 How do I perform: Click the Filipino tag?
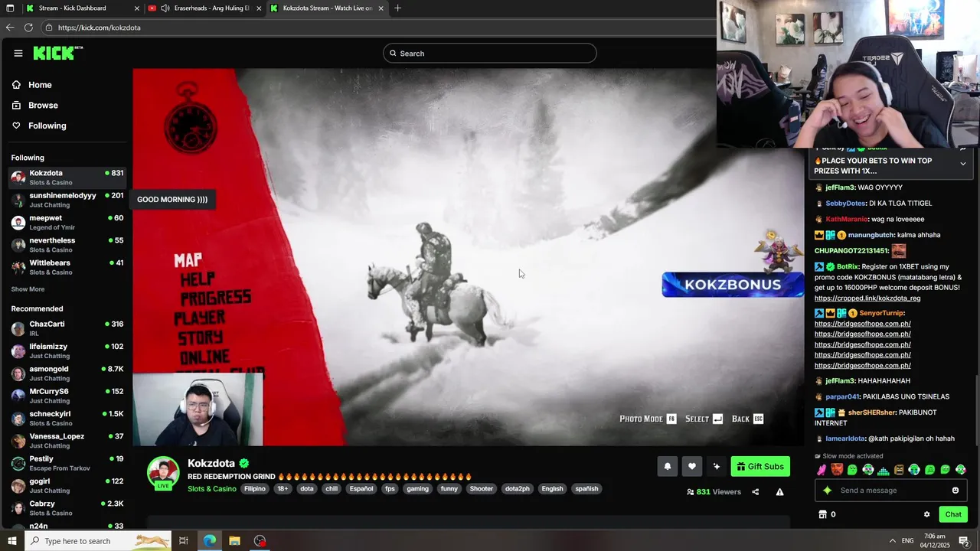[255, 489]
